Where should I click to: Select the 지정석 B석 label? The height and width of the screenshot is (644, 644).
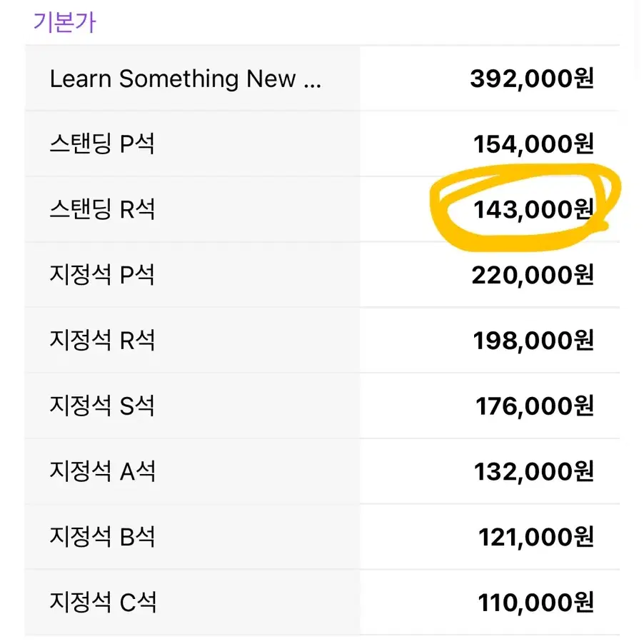[x=102, y=536]
